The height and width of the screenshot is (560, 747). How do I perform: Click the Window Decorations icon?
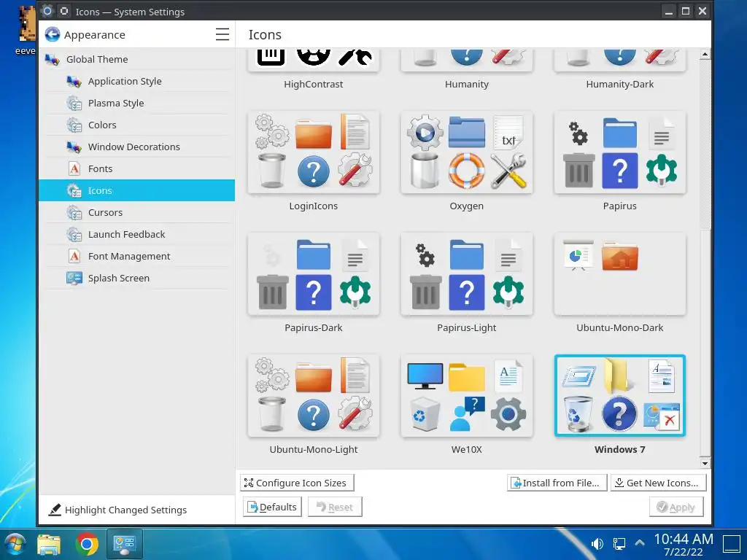point(74,147)
